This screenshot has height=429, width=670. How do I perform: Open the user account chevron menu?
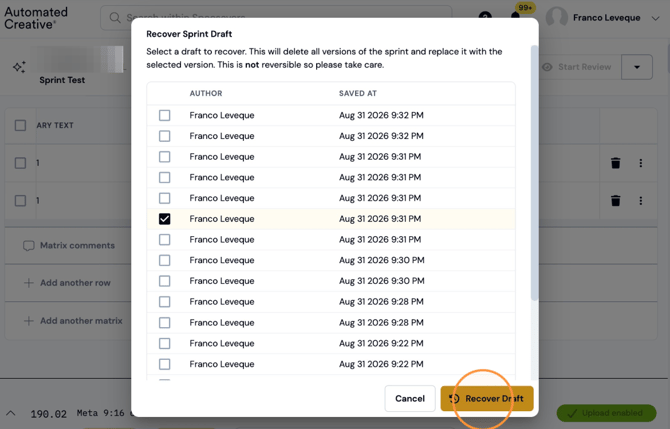[655, 18]
